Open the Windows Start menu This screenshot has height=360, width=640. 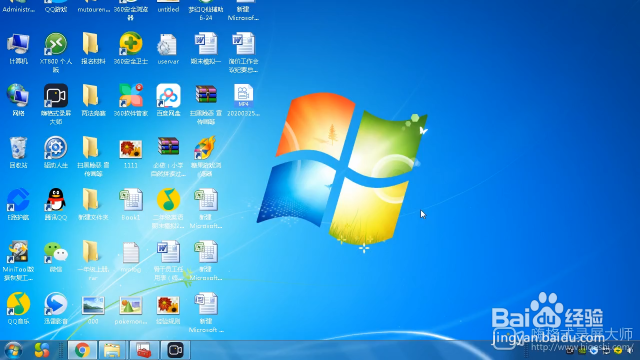[x=13, y=351]
